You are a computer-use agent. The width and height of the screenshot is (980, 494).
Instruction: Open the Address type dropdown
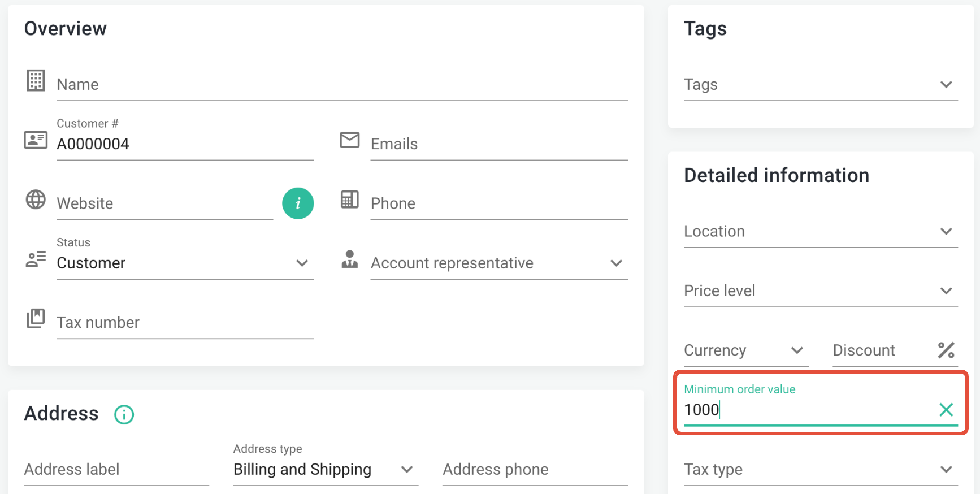pos(325,470)
